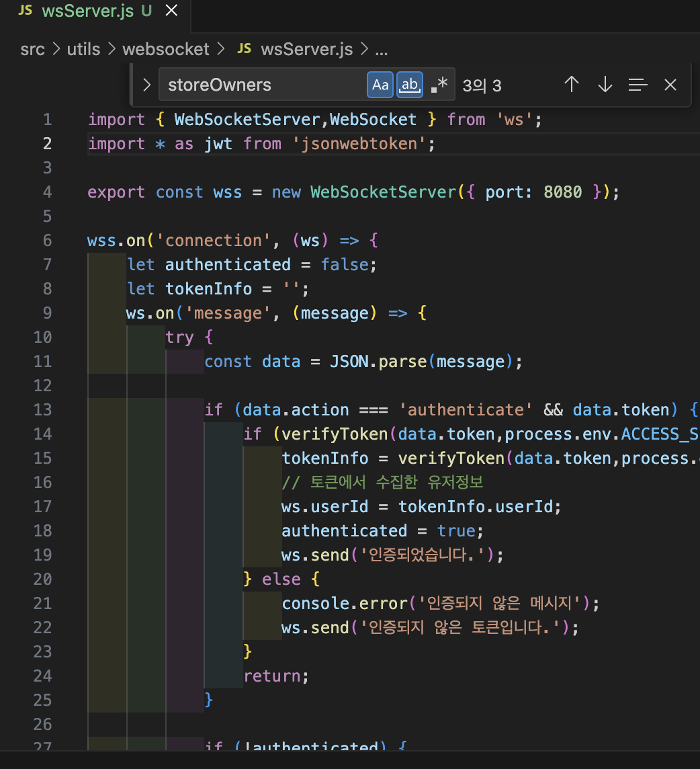Click line number 13 in gutter

pos(42,409)
